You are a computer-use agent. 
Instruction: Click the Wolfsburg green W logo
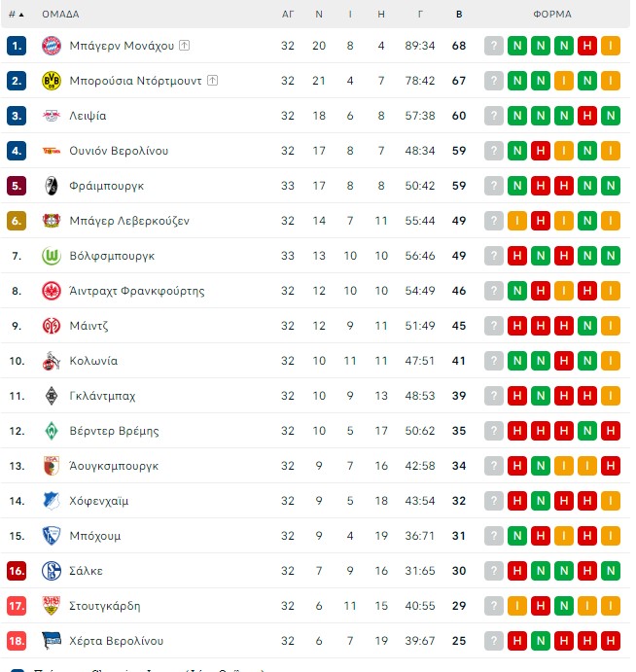pyautogui.click(x=51, y=256)
